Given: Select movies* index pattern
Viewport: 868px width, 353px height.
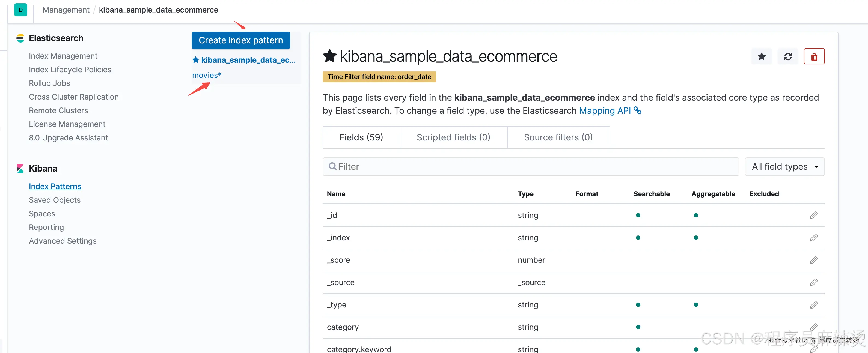Looking at the screenshot, I should (x=207, y=76).
